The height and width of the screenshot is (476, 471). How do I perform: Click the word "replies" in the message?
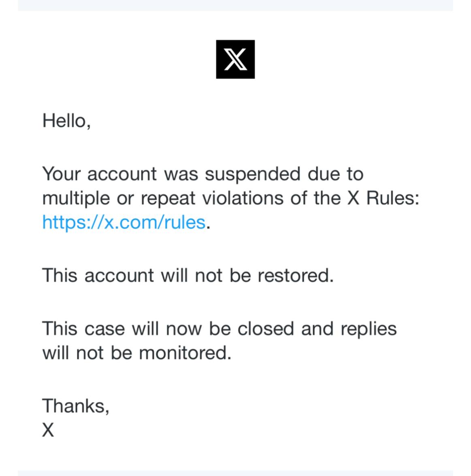point(368,329)
